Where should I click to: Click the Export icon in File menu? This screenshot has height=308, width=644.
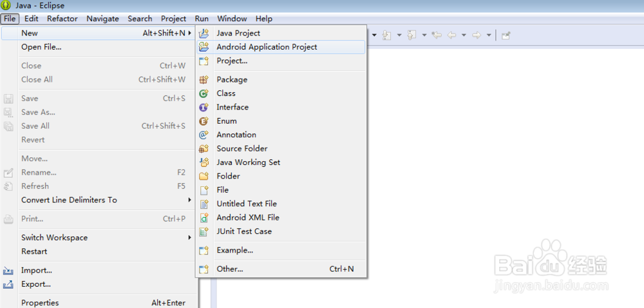pos(8,284)
